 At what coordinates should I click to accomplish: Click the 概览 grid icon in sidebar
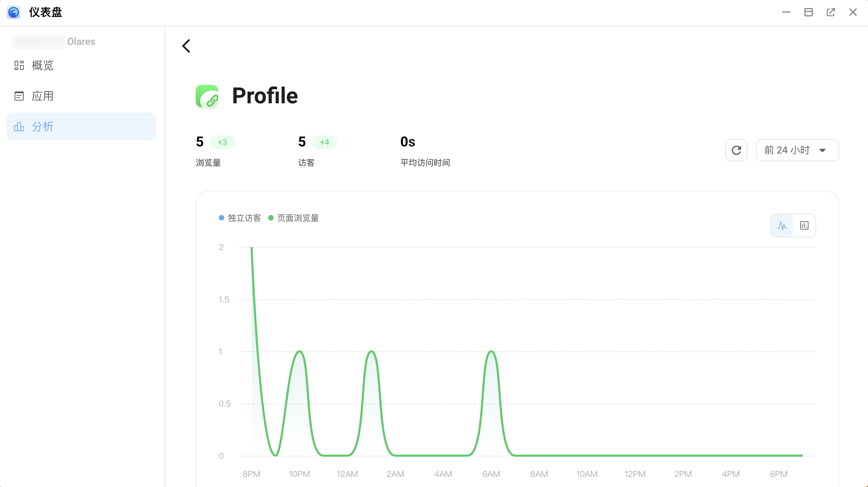pos(19,65)
